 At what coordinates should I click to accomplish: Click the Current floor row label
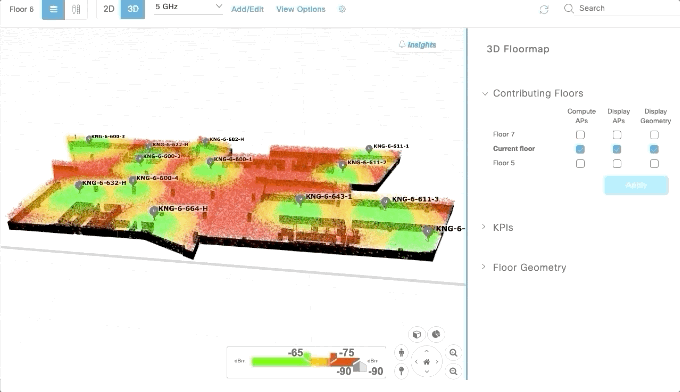click(x=514, y=149)
